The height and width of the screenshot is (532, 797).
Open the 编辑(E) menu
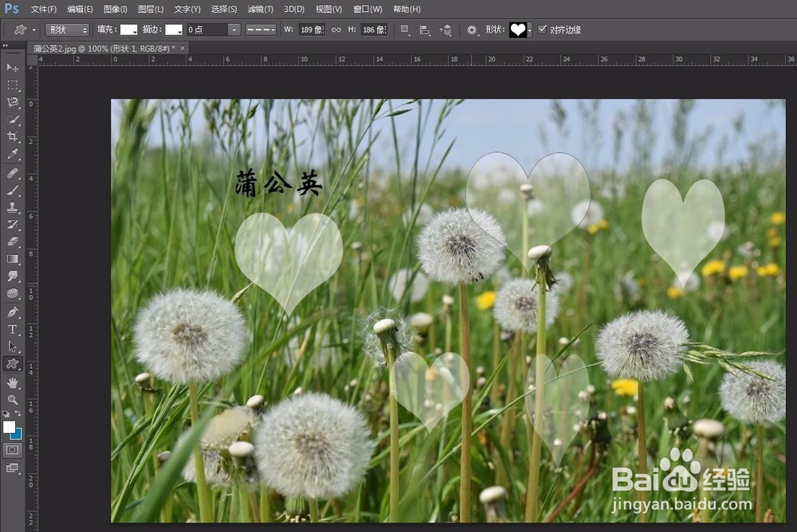point(80,9)
